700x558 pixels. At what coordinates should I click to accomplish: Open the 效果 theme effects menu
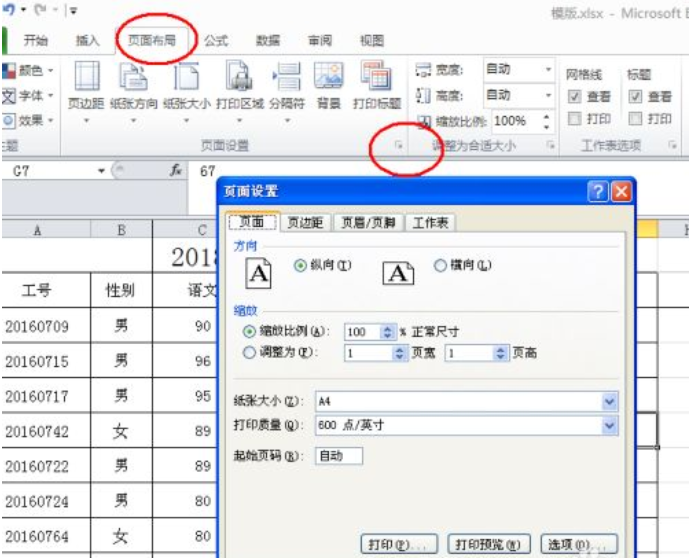(x=28, y=120)
